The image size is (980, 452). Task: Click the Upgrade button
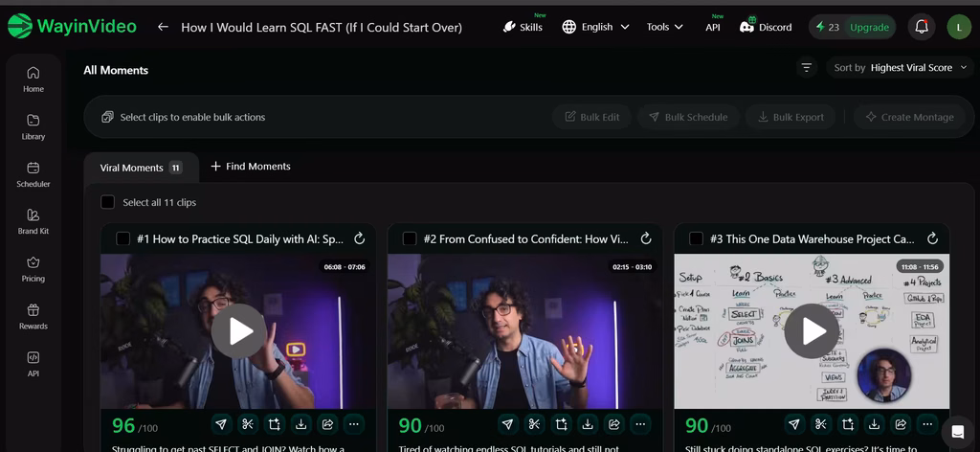(869, 27)
